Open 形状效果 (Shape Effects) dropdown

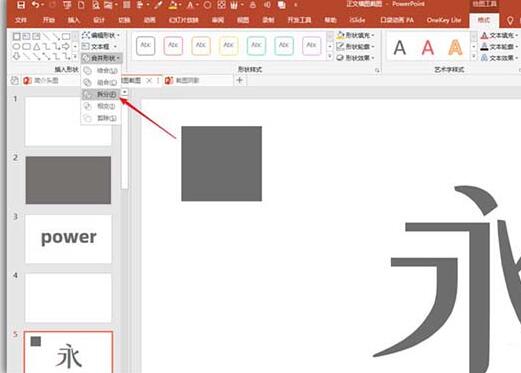(x=355, y=58)
